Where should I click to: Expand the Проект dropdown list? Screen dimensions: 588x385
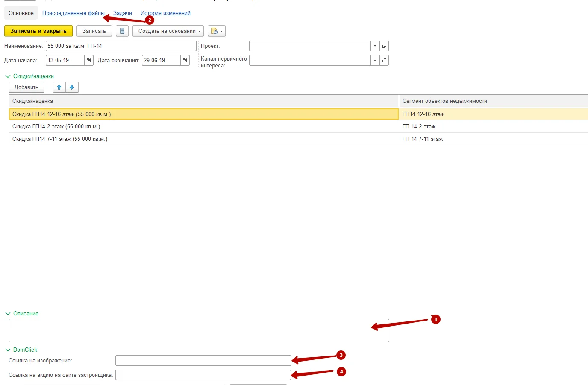(375, 46)
